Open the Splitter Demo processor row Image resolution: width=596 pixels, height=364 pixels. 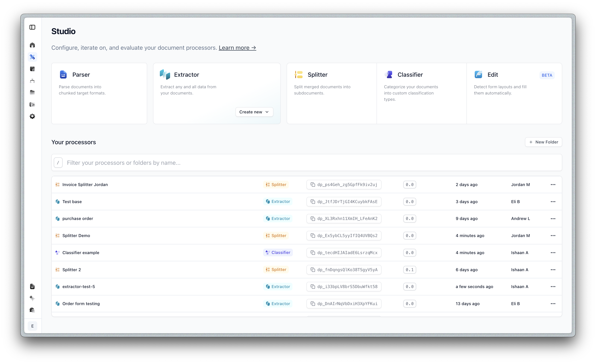tap(76, 236)
